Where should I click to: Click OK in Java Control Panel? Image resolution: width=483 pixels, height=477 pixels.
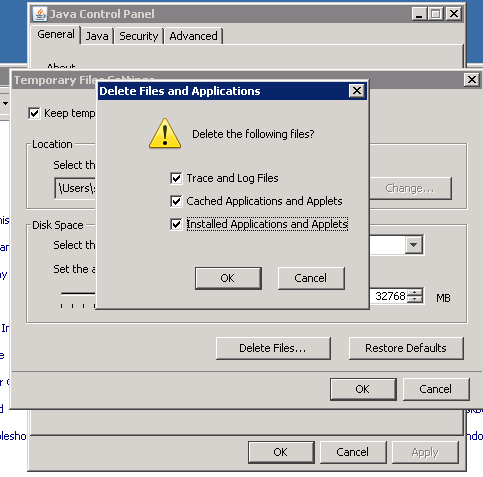click(x=281, y=452)
